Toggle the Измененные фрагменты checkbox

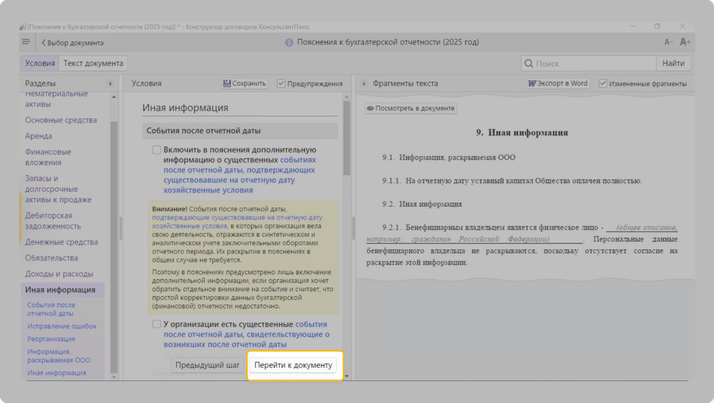(603, 84)
